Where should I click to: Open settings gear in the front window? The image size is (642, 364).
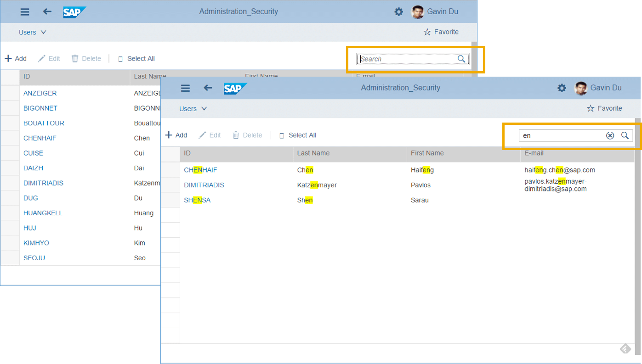(562, 88)
